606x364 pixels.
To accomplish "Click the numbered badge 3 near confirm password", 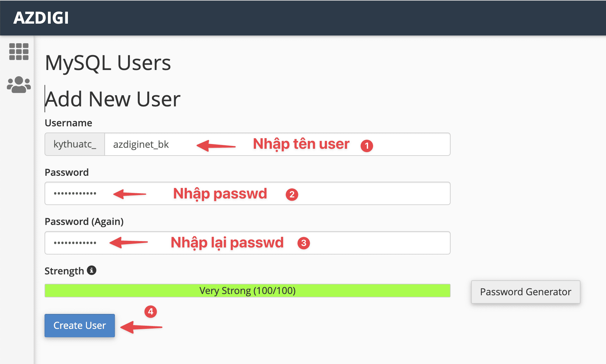I will [x=304, y=243].
